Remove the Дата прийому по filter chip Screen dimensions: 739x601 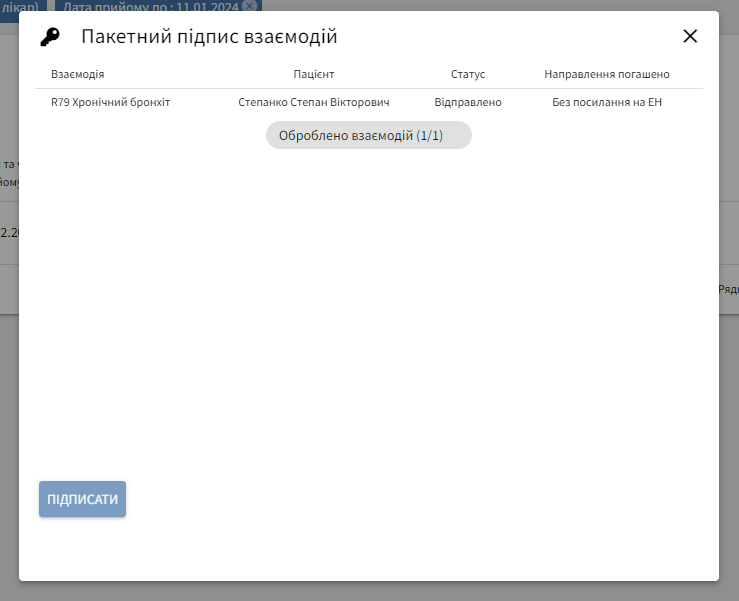coord(250,5)
